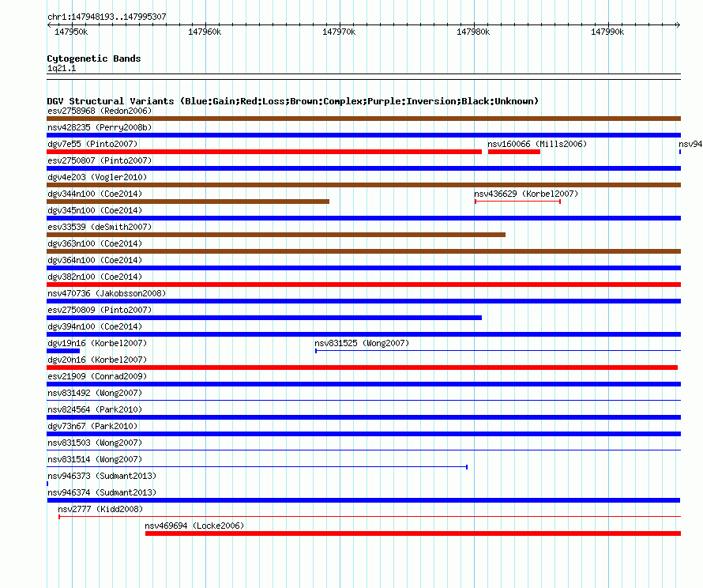
Task: Click the nsv946373 (Sudmant2013) label
Action: point(102,476)
